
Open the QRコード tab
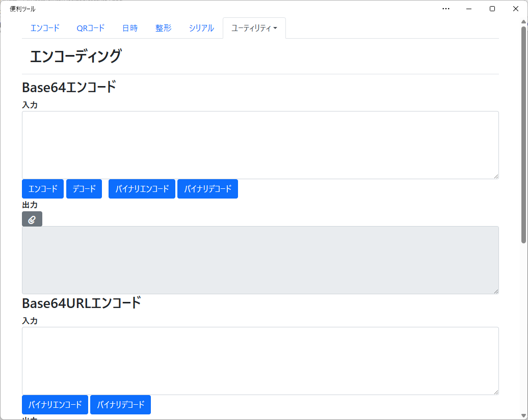[x=91, y=28]
